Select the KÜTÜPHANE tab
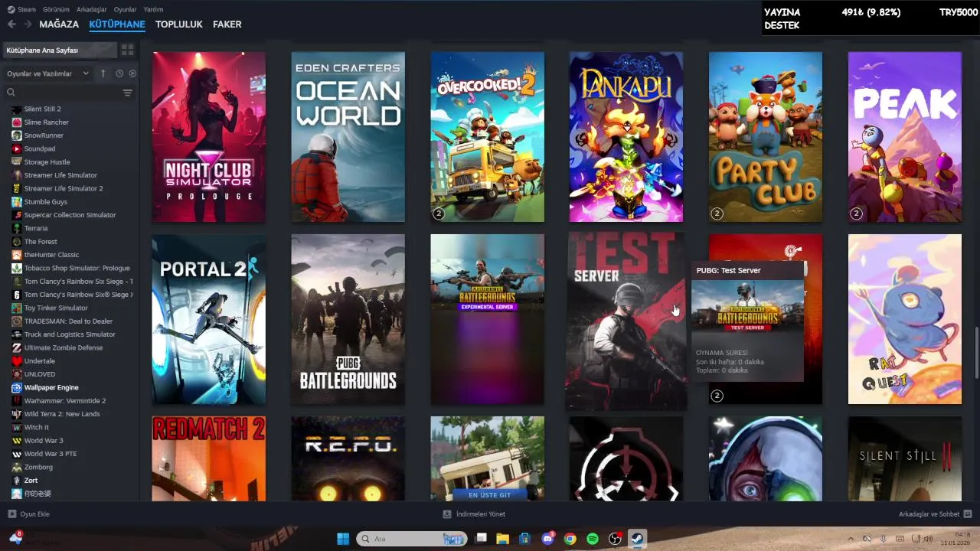The height and width of the screenshot is (551, 980). pyautogui.click(x=117, y=24)
